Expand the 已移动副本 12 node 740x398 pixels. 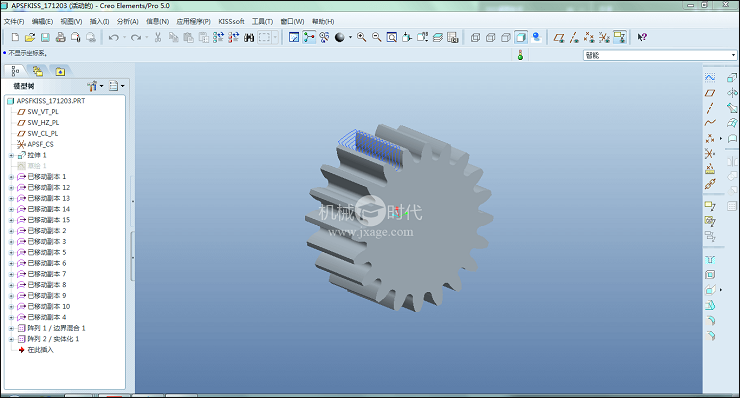click(11, 188)
